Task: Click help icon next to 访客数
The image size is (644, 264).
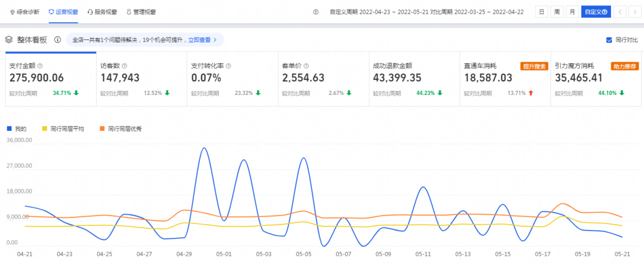Action: 125,66
